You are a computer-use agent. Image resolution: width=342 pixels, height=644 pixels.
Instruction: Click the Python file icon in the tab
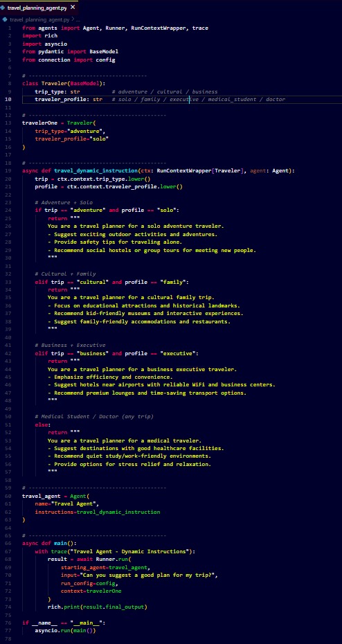(3, 8)
